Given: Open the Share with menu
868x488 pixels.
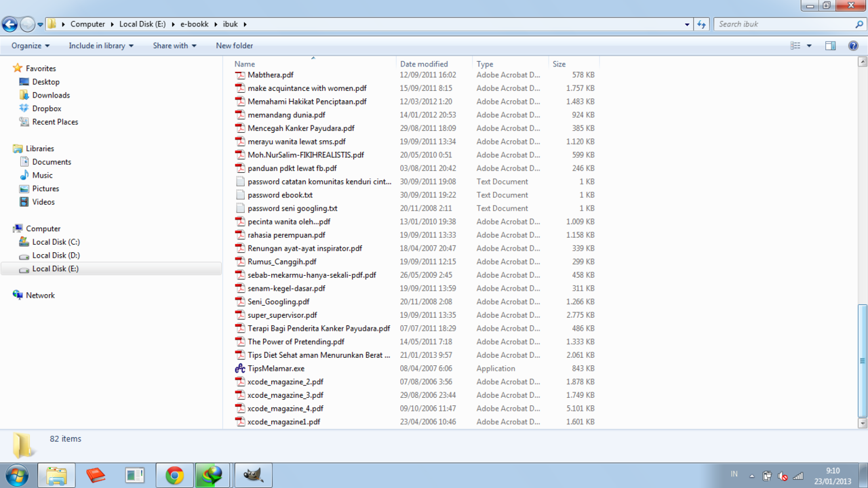Looking at the screenshot, I should tap(174, 46).
